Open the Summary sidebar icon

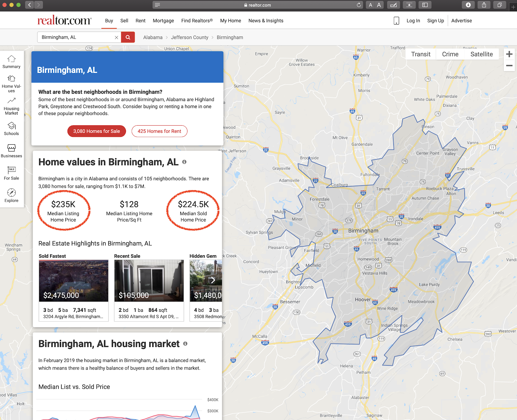(11, 62)
